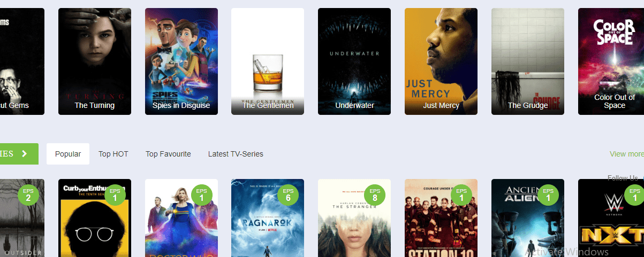Switch to the Top Favourite tab

(x=168, y=154)
